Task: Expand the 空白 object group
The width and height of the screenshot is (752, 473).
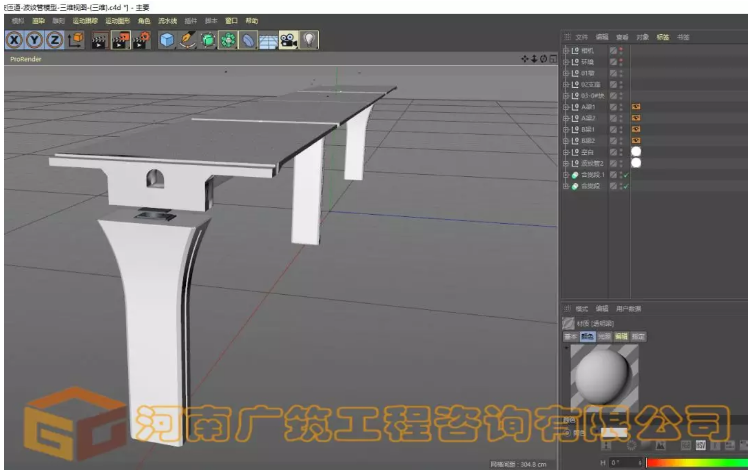Action: (x=565, y=152)
